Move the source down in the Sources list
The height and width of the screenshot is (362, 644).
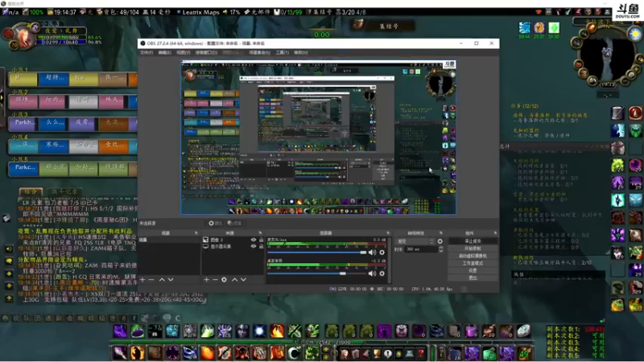coord(244,279)
